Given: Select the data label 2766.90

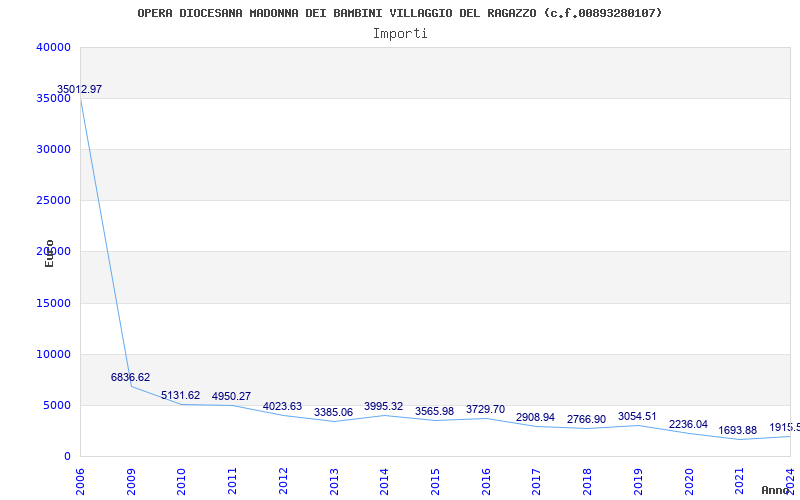Looking at the screenshot, I should 586,419.
